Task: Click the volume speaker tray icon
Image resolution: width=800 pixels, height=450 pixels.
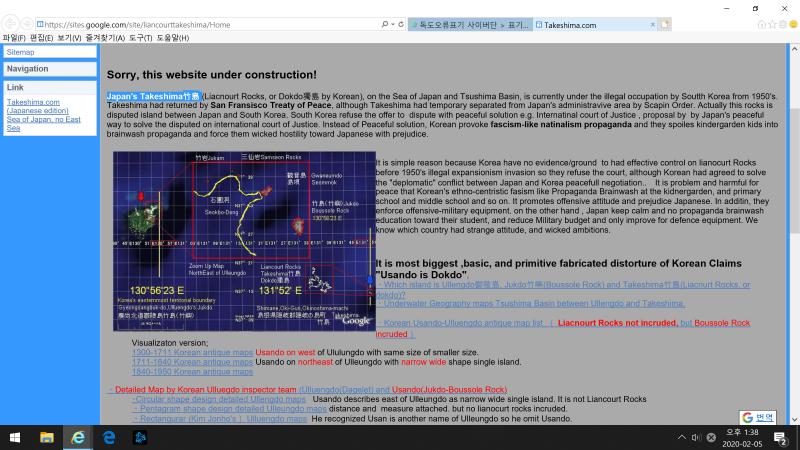Action: click(x=696, y=437)
